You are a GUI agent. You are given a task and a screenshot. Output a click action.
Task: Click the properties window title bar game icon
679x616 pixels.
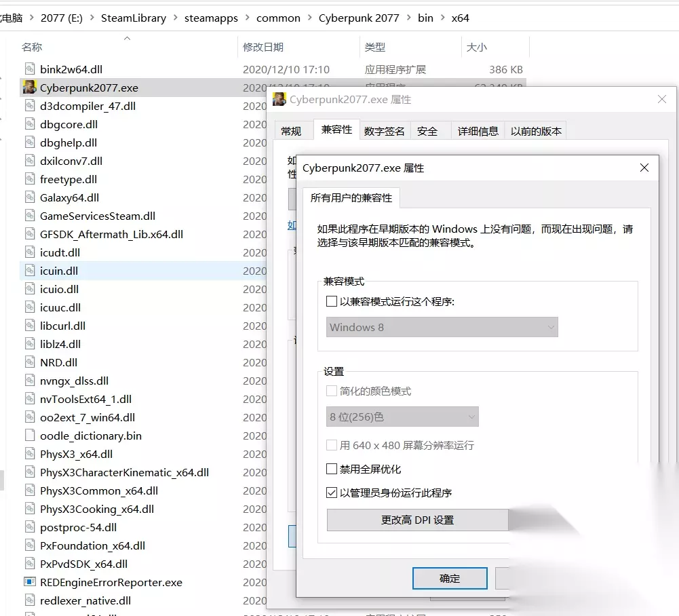click(279, 99)
